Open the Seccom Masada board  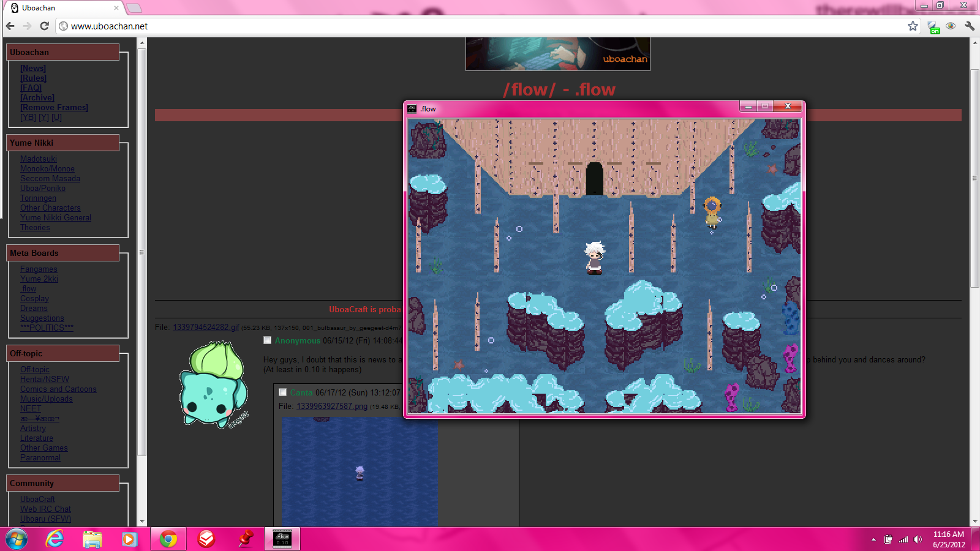(50, 179)
